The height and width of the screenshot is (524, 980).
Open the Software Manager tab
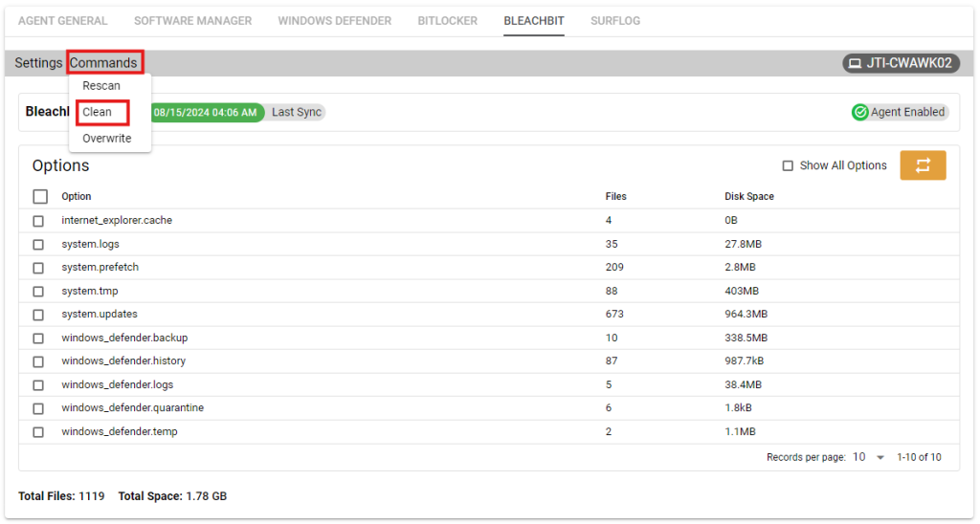tap(192, 21)
